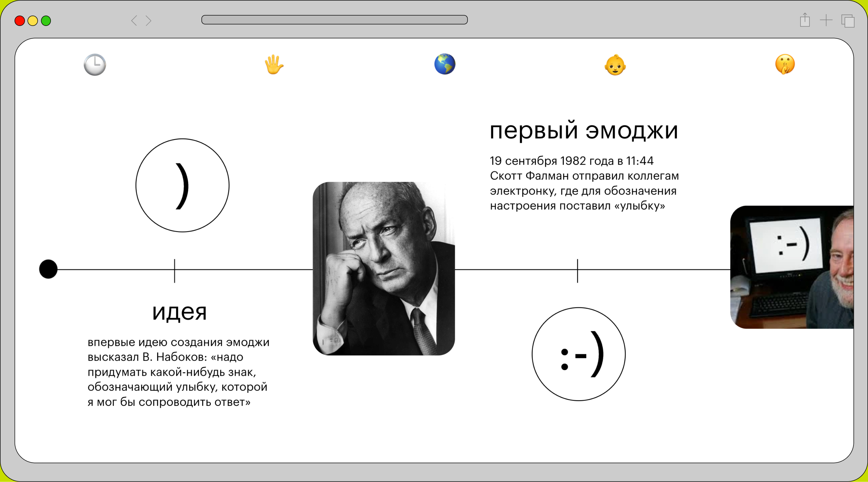Screen dimensions: 868x482
Task: Click the baby face emoji icon
Action: click(x=615, y=65)
